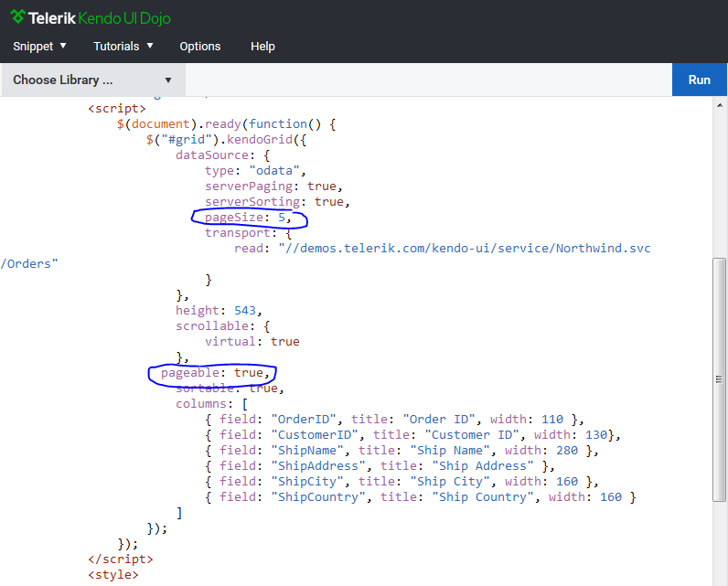Click the 'pageable: true,' code line
Screen dimensions: 728x586
coord(215,373)
